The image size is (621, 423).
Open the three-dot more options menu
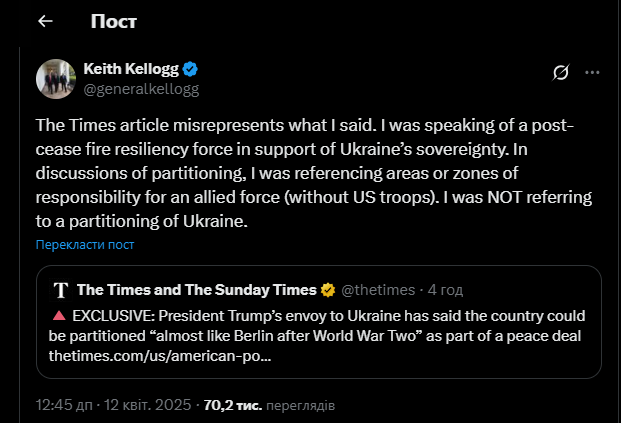coord(593,72)
